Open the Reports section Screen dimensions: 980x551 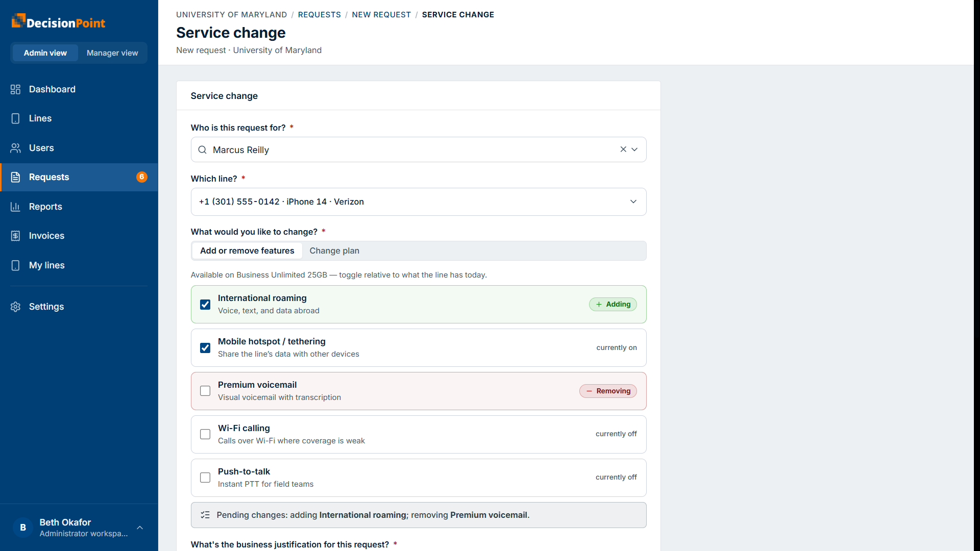[x=79, y=207]
